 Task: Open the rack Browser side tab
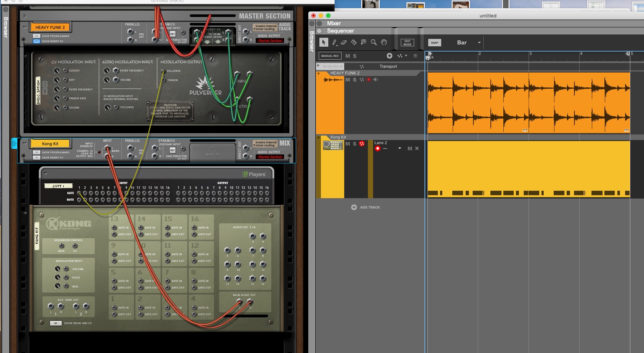click(6, 27)
